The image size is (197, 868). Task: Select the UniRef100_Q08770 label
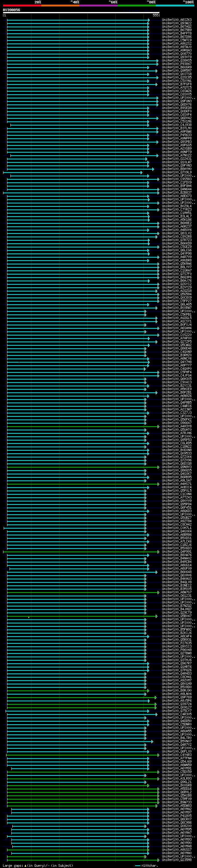pyautogui.click(x=177, y=54)
